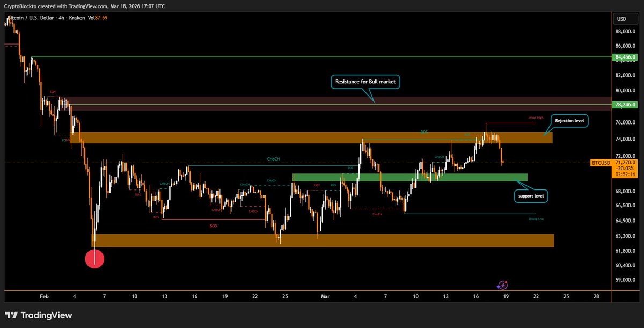Click 63,300.0 on the price axis

click(625, 236)
